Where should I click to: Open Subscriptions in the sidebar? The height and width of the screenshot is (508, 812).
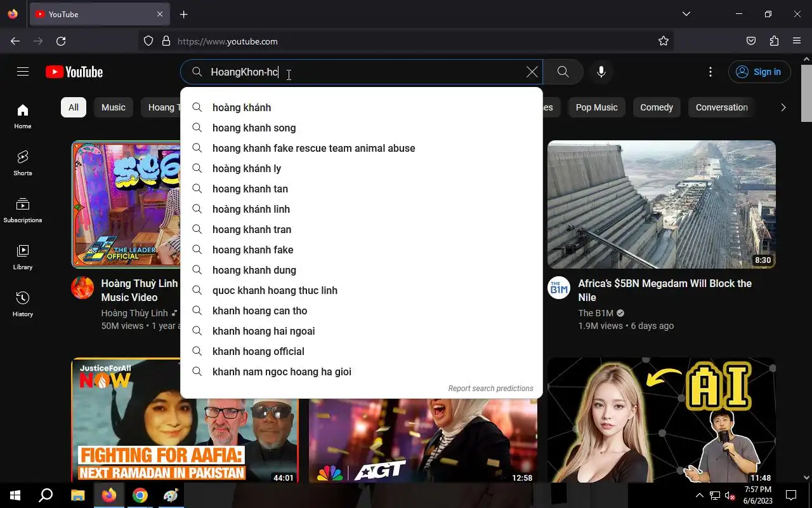pyautogui.click(x=23, y=210)
